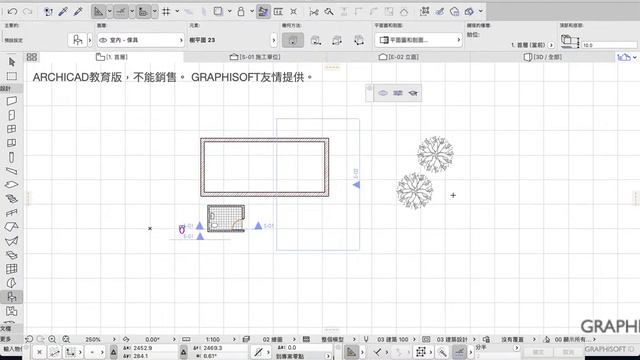
Task: Switch to the E-02 立面 elevation tab
Action: click(x=398, y=57)
